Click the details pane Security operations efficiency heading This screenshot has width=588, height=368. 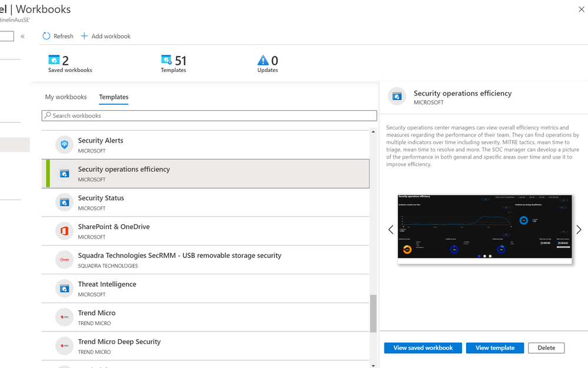point(463,93)
